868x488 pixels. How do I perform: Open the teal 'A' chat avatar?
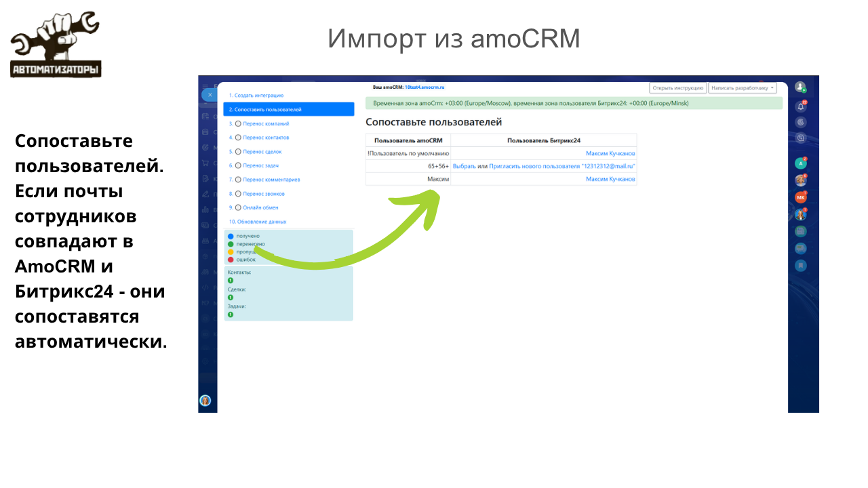801,163
